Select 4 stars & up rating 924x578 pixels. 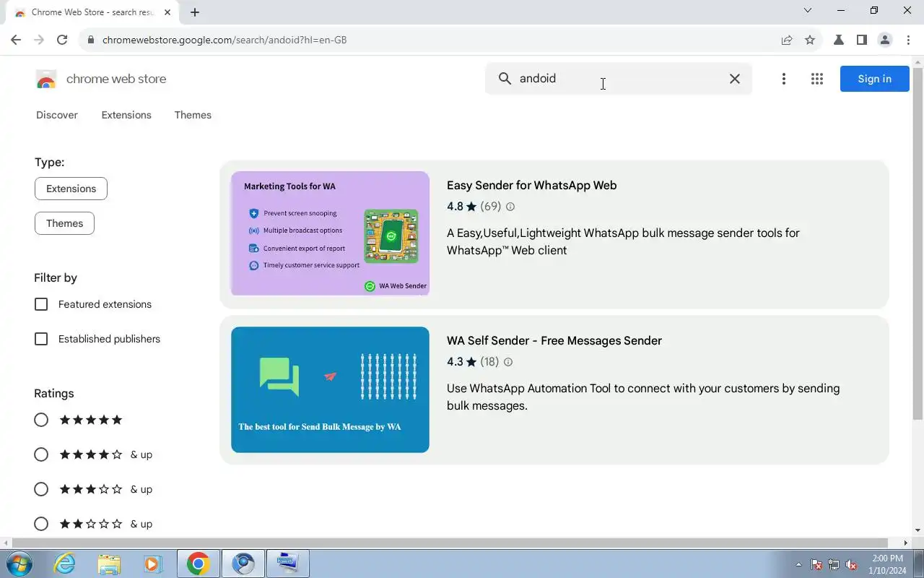click(41, 454)
